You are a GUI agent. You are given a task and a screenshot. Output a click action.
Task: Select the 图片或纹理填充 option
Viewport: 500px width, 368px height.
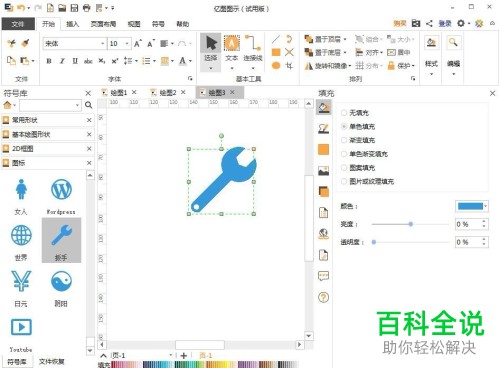point(368,181)
